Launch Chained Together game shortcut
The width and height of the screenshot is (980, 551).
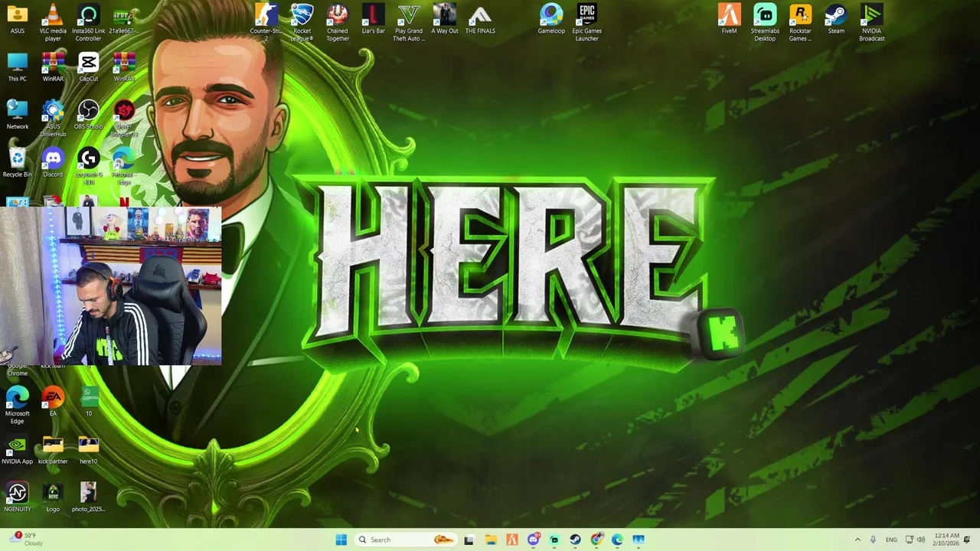(x=338, y=23)
